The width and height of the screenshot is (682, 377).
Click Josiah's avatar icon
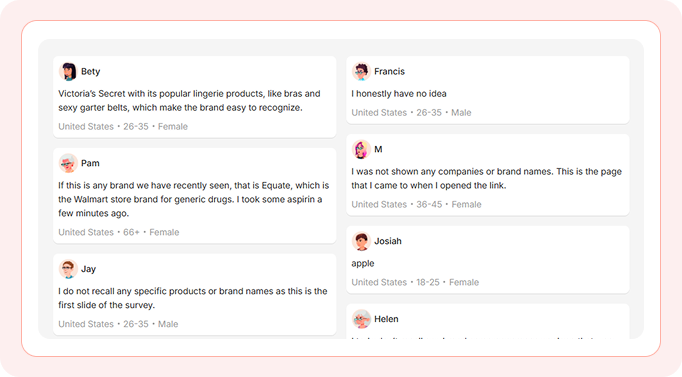361,241
